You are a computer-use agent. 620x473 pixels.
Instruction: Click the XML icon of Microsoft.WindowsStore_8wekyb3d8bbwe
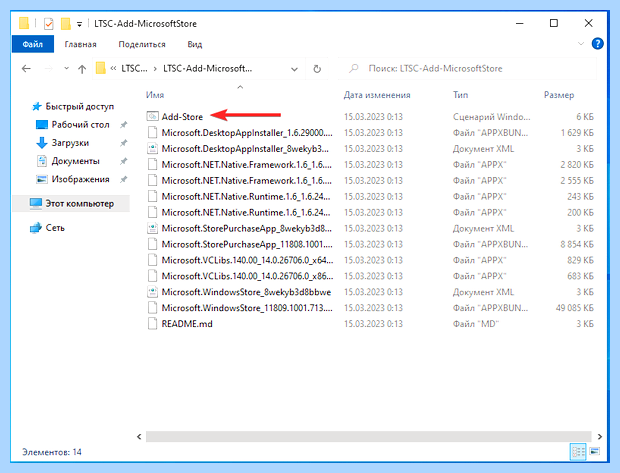click(152, 292)
